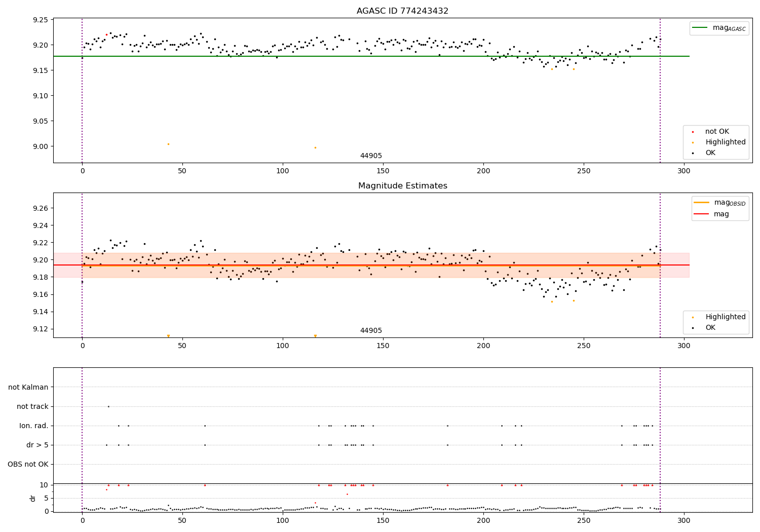Image resolution: width=760 pixels, height=532 pixels.
Task: Click the 9.12 tick label in middle panel
Action: point(40,329)
